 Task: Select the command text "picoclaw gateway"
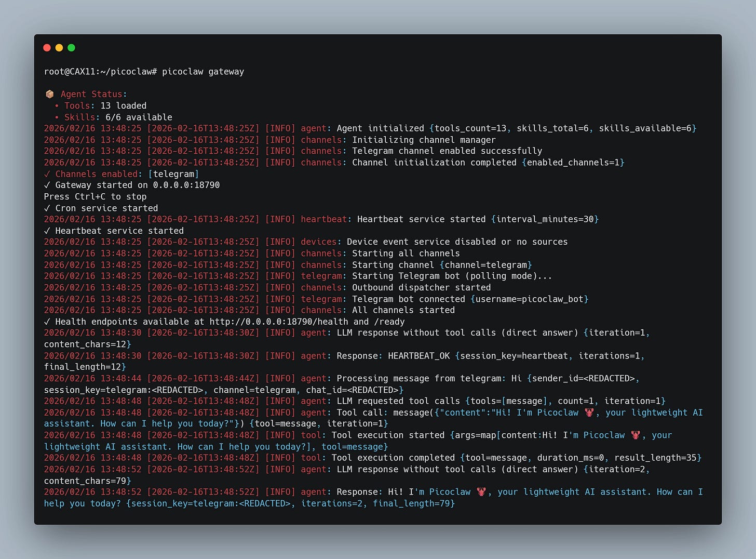203,72
